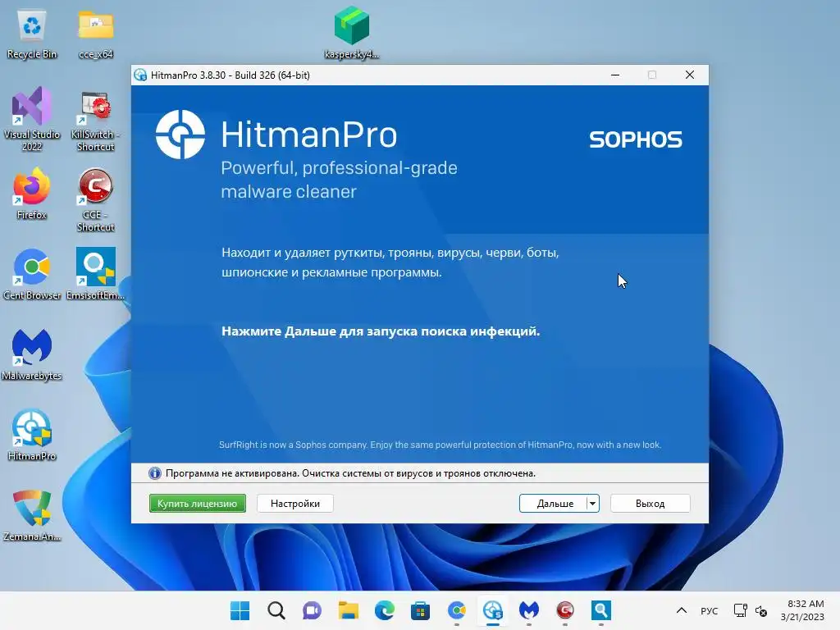
Task: Click the 'Нажмите Дальше для запуска поиска инфекций' text
Action: pyautogui.click(x=381, y=331)
